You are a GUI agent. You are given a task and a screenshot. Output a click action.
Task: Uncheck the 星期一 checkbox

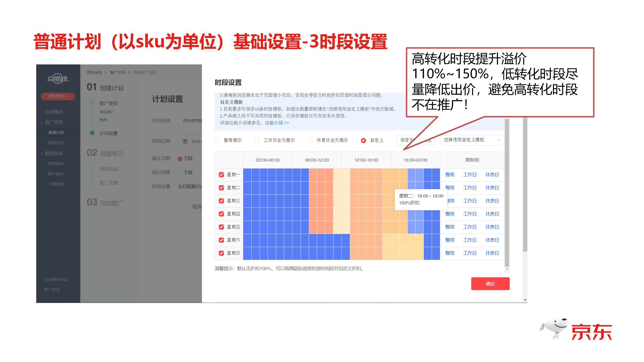221,175
